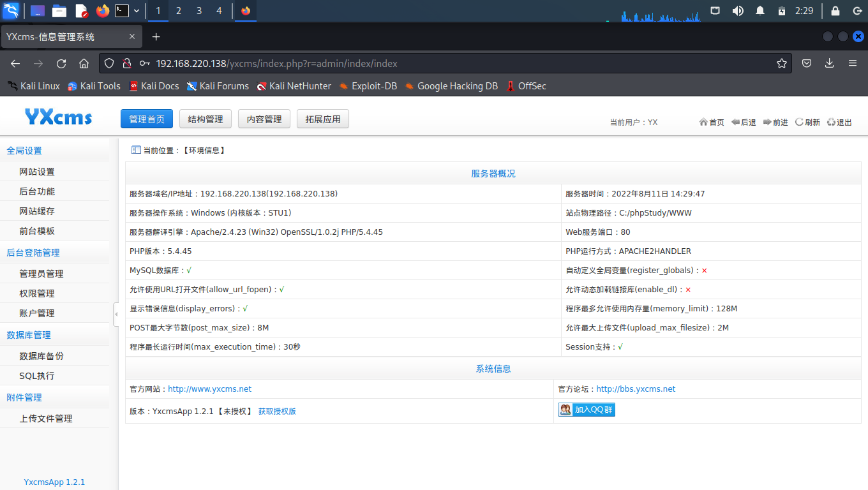
Task: Open 前台模板 in the sidebar
Action: (x=54, y=231)
